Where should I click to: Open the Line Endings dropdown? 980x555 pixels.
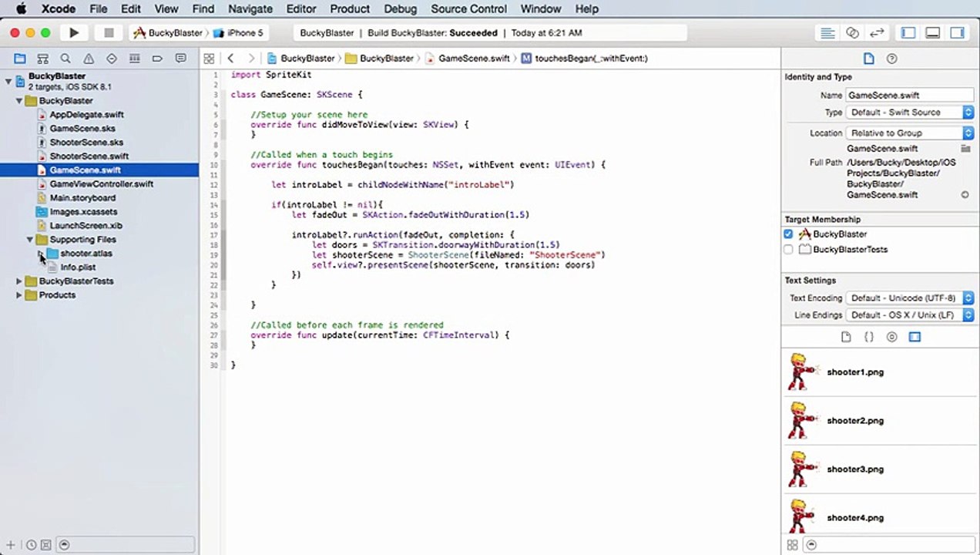click(x=910, y=315)
